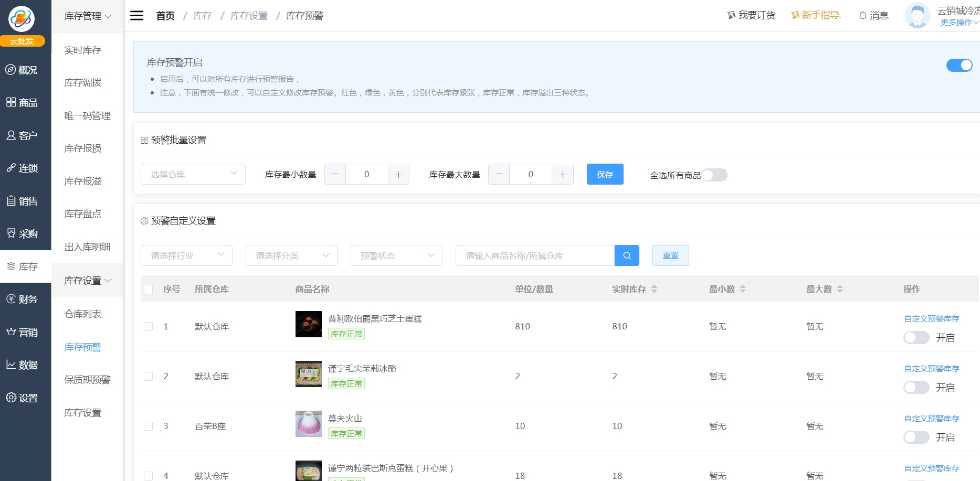Enable 全选所有商品 toggle

(714, 175)
